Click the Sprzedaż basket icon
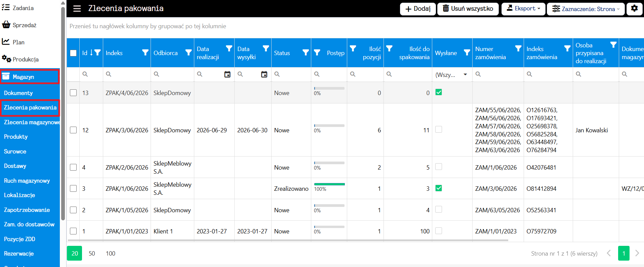644x267 pixels. (6, 25)
